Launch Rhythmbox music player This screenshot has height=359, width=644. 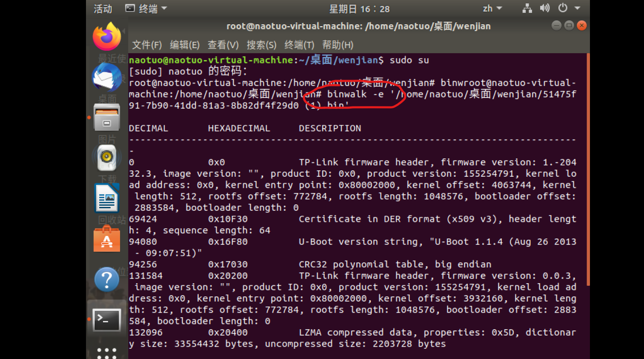coord(106,157)
